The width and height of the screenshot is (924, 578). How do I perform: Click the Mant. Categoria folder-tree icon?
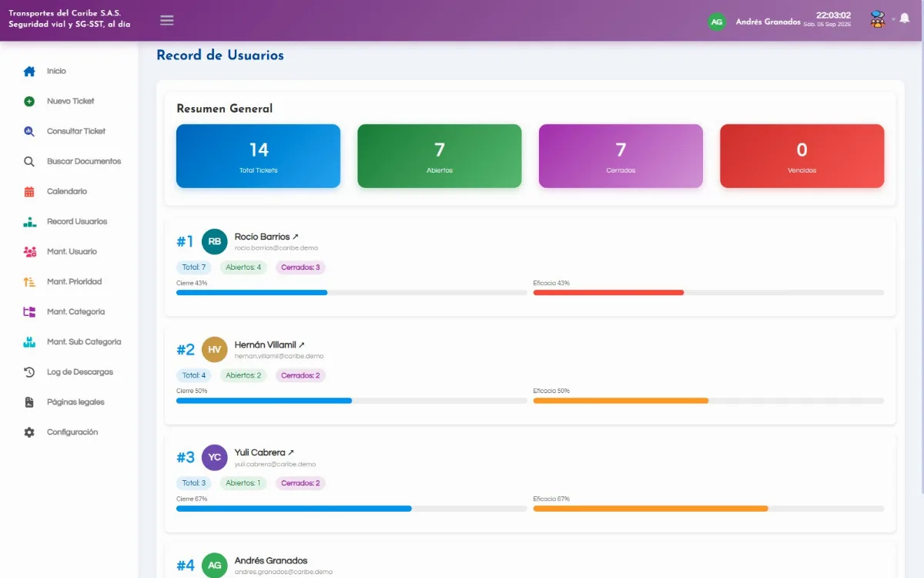29,312
